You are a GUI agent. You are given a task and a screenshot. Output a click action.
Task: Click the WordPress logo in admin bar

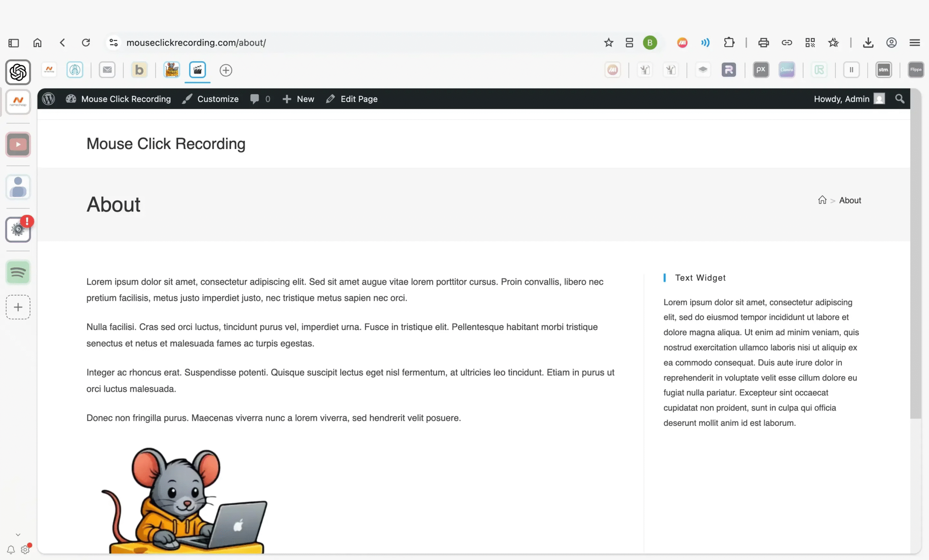coord(48,99)
